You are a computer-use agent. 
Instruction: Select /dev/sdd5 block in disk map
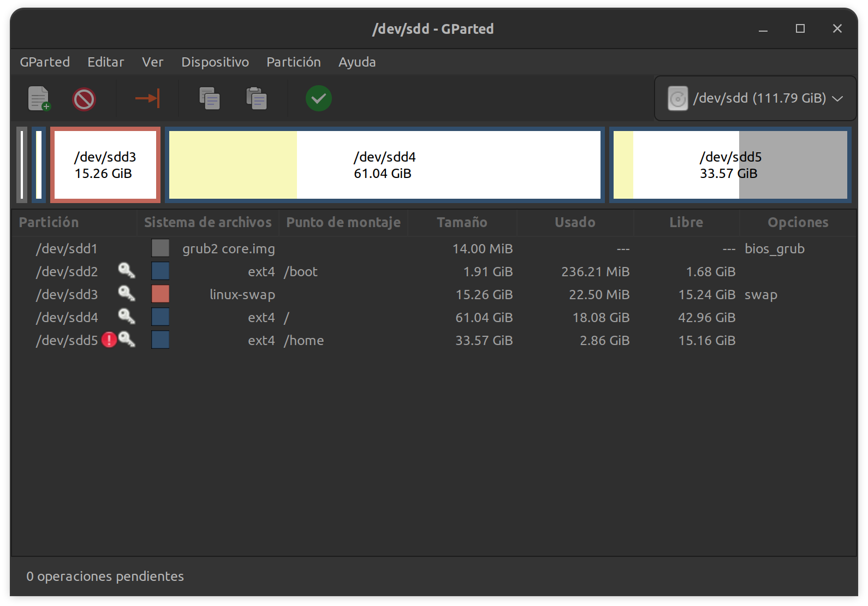(x=730, y=165)
